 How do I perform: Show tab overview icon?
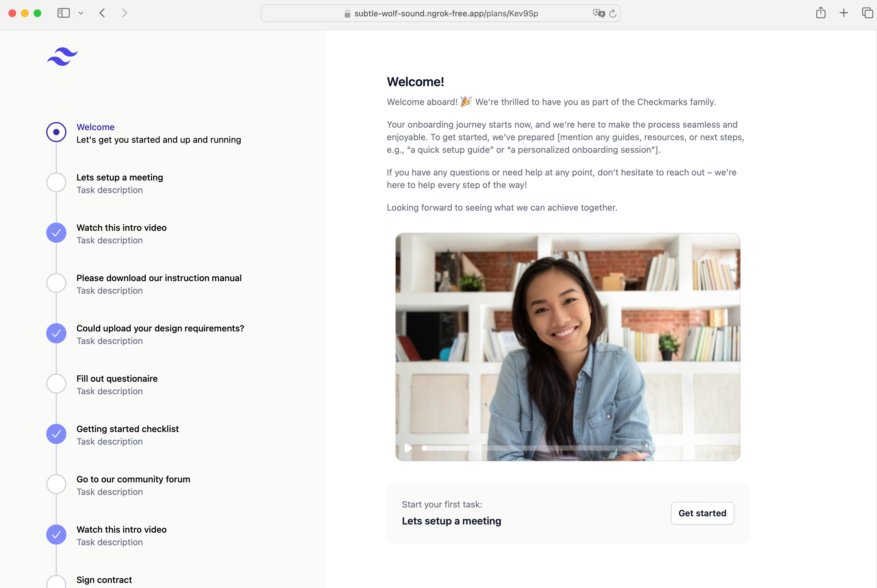[867, 13]
